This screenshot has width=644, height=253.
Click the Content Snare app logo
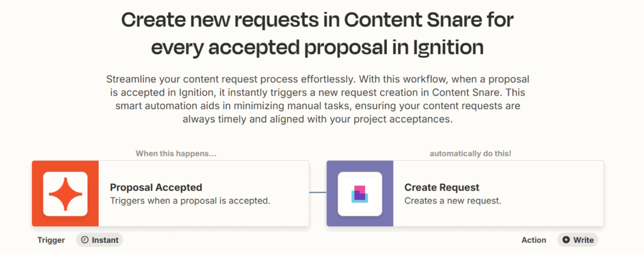coord(360,194)
